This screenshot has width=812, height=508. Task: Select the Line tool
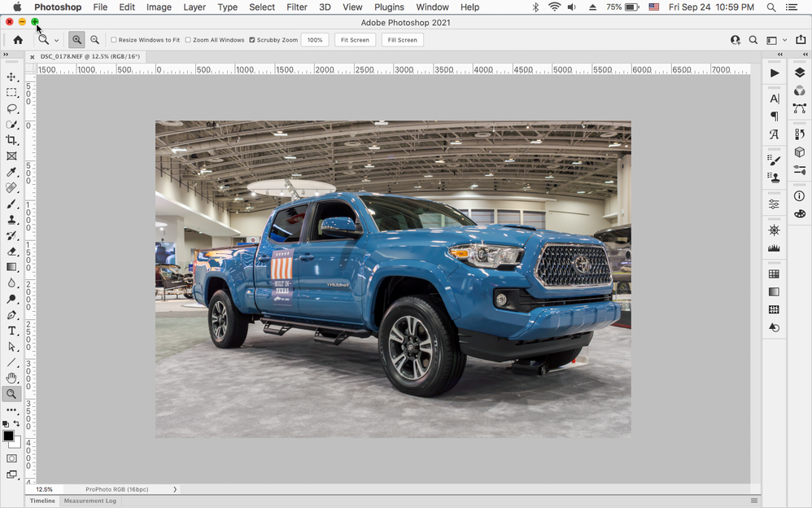[11, 362]
